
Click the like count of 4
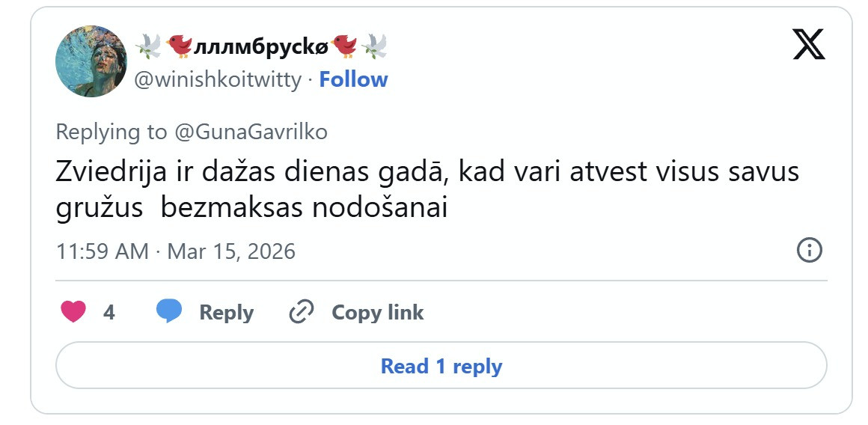[109, 312]
